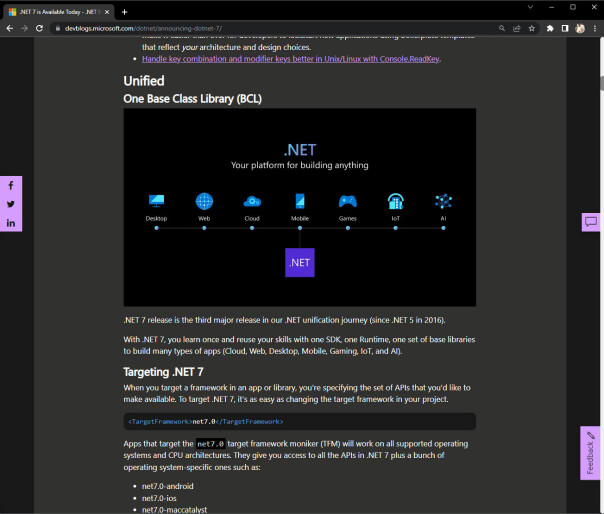The image size is (604, 514).
Task: Close the .NET 7 is Available Today tab
Action: [107, 12]
